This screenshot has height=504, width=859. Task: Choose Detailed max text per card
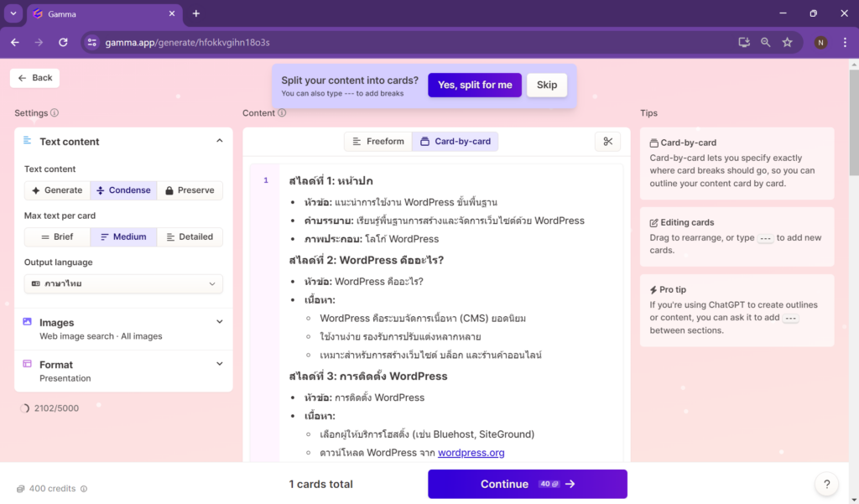click(x=190, y=236)
